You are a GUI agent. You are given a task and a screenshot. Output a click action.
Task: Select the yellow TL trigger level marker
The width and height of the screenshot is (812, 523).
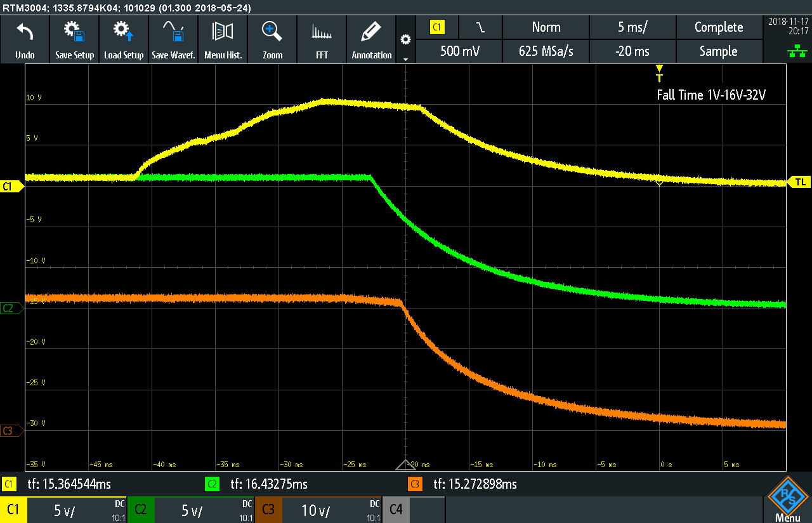[x=799, y=182]
